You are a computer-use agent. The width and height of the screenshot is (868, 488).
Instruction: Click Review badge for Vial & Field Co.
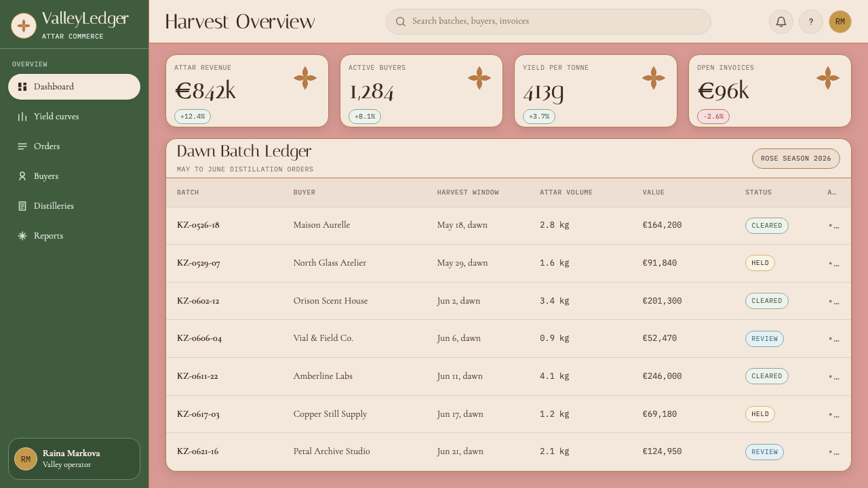764,339
